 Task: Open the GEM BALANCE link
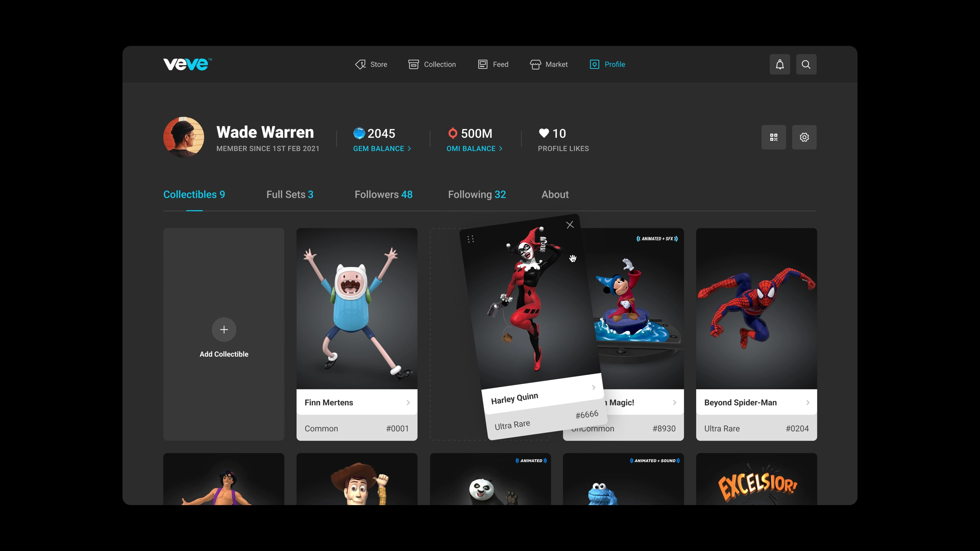382,149
